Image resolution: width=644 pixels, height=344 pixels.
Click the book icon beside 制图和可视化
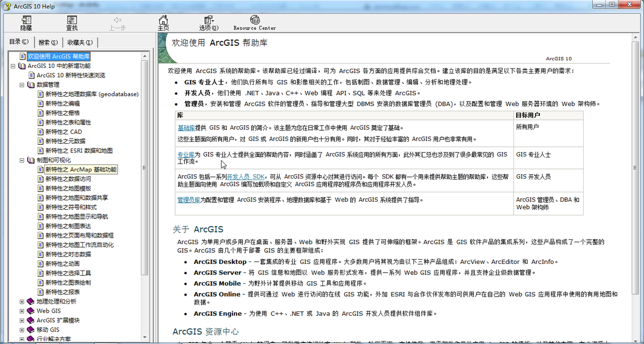[x=31, y=160]
